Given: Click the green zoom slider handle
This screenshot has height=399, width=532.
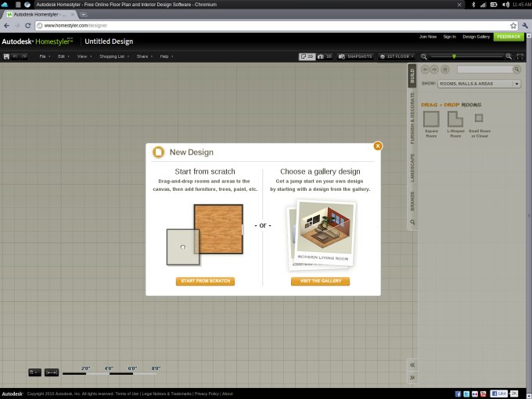Looking at the screenshot, I should (x=454, y=56).
